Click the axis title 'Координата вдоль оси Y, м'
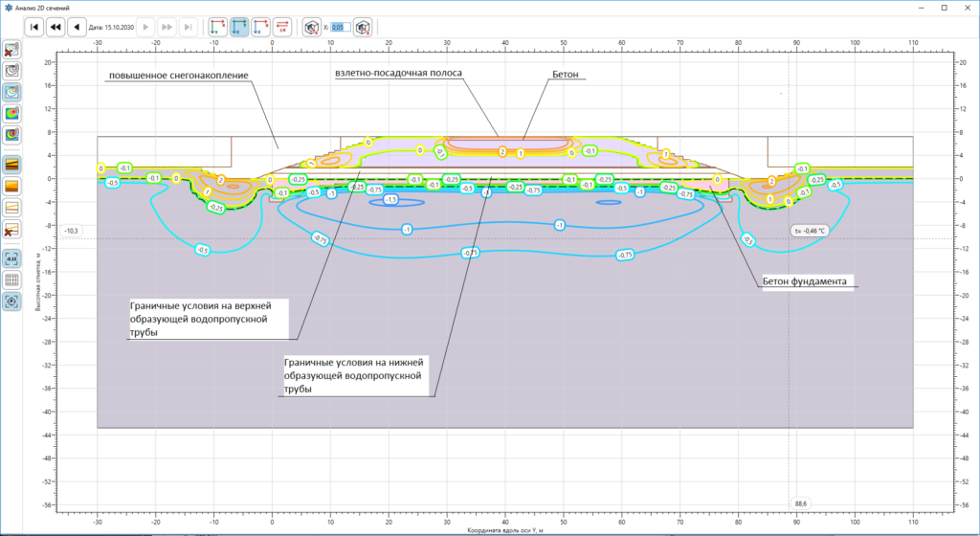 tap(505, 530)
